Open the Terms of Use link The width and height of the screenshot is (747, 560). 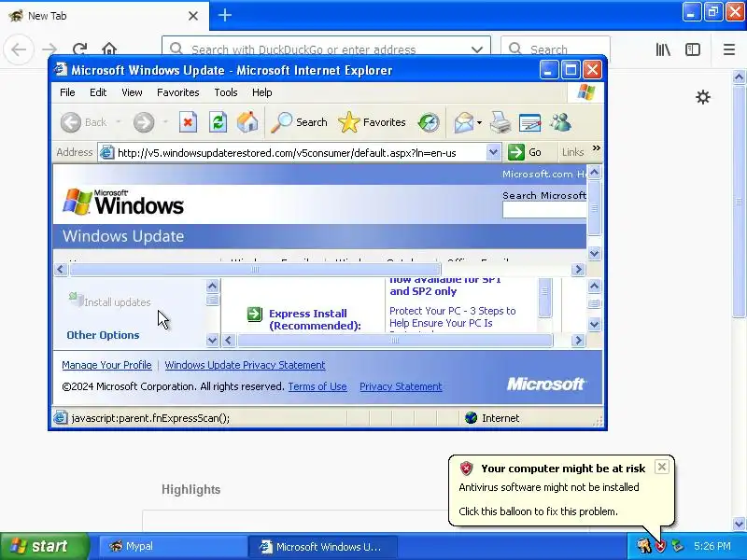click(x=317, y=386)
